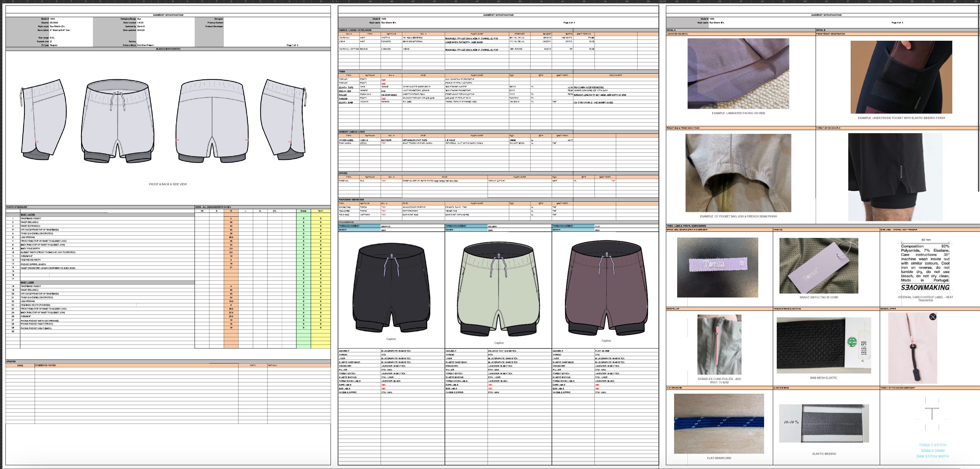Click the blue flat drawcord photo
Image resolution: width=980 pixels, height=469 pixels.
tap(719, 423)
